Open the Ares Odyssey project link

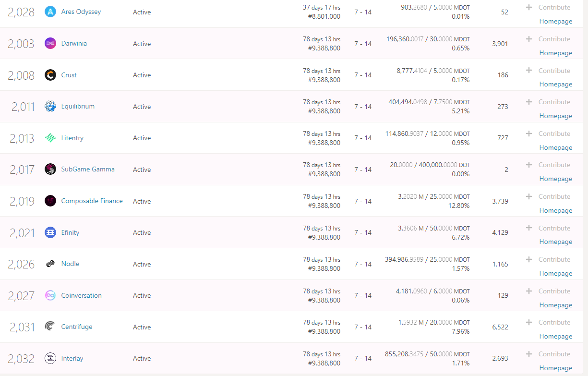tap(81, 12)
